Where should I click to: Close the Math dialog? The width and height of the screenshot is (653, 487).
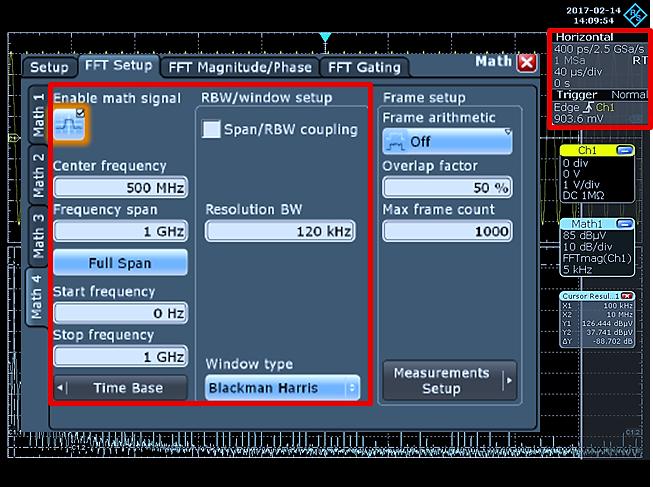[x=527, y=63]
